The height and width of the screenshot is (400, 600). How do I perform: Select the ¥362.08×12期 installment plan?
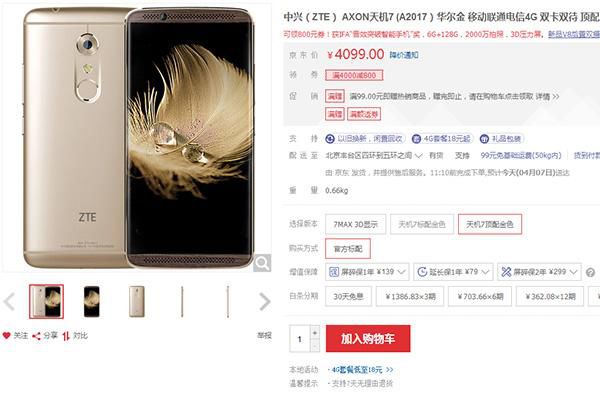click(550, 296)
